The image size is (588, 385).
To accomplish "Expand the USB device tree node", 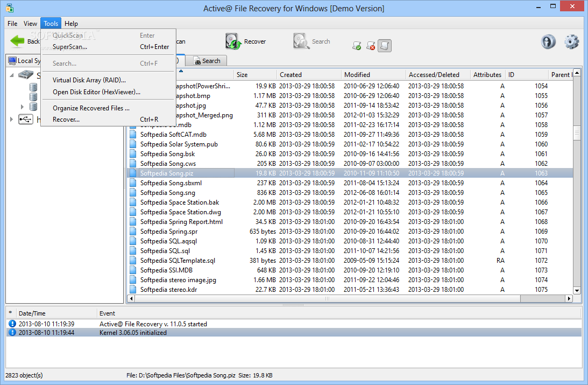I will click(x=11, y=120).
